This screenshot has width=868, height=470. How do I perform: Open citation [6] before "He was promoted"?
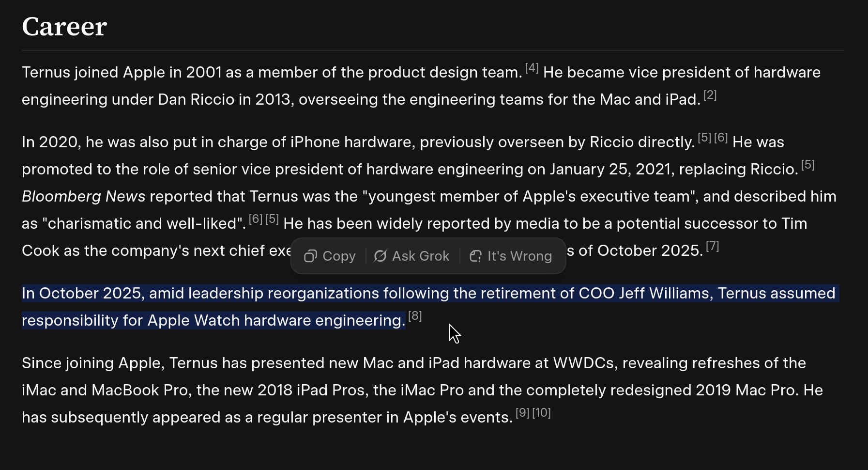[721, 138]
